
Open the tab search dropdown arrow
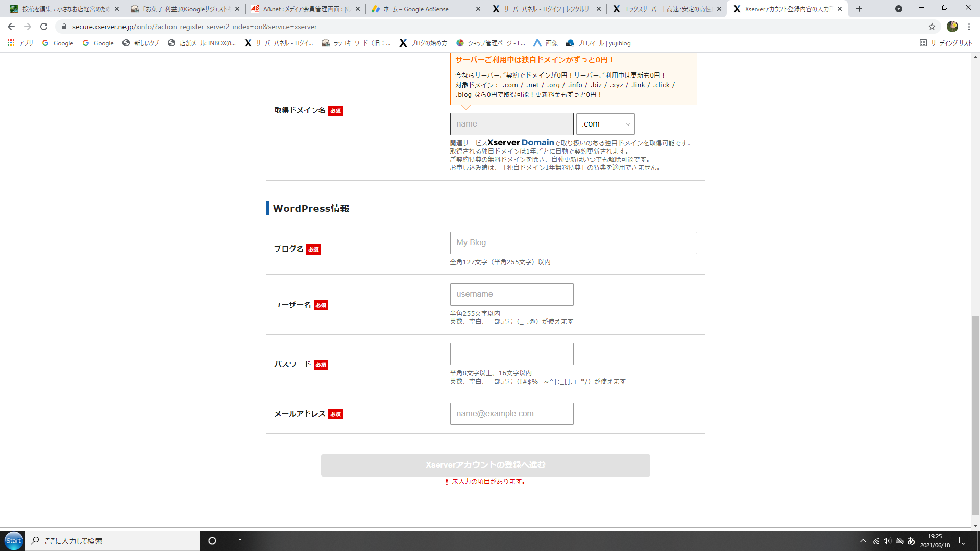[899, 9]
